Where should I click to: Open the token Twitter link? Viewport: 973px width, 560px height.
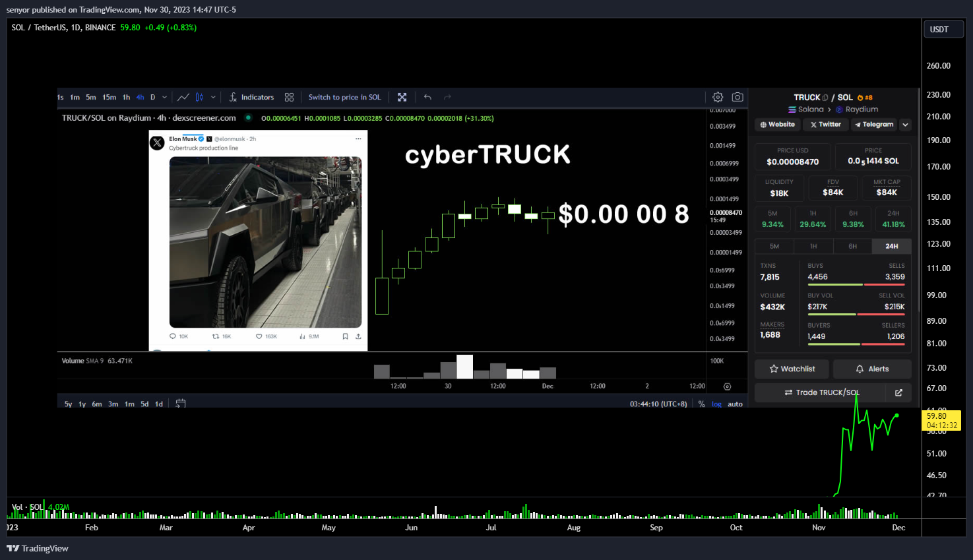[826, 125]
